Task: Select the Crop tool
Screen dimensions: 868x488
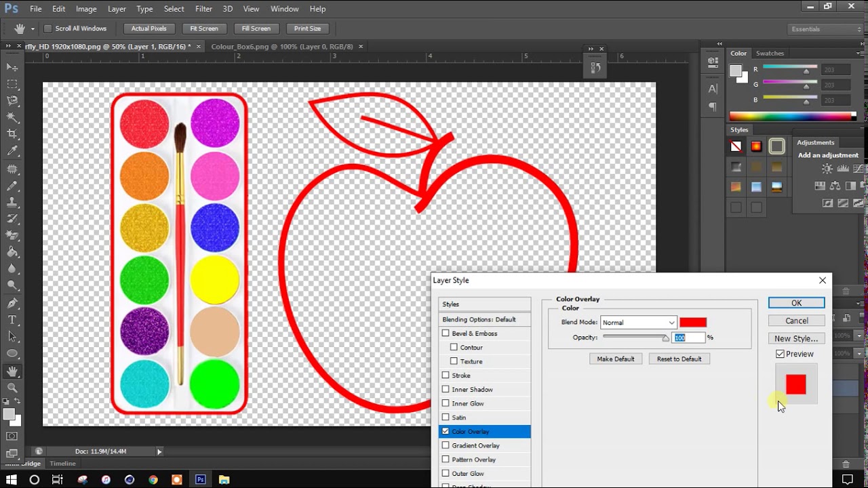Action: coord(12,134)
